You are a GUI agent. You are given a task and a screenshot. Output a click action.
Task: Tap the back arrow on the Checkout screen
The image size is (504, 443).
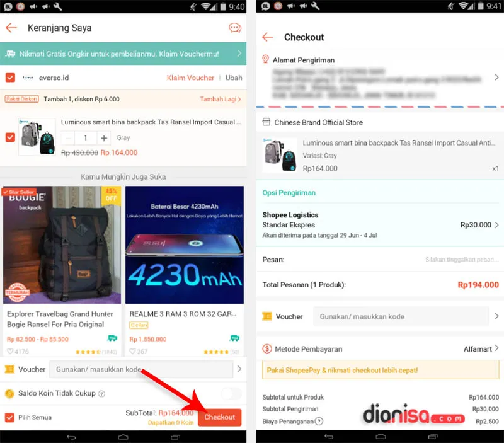click(268, 37)
